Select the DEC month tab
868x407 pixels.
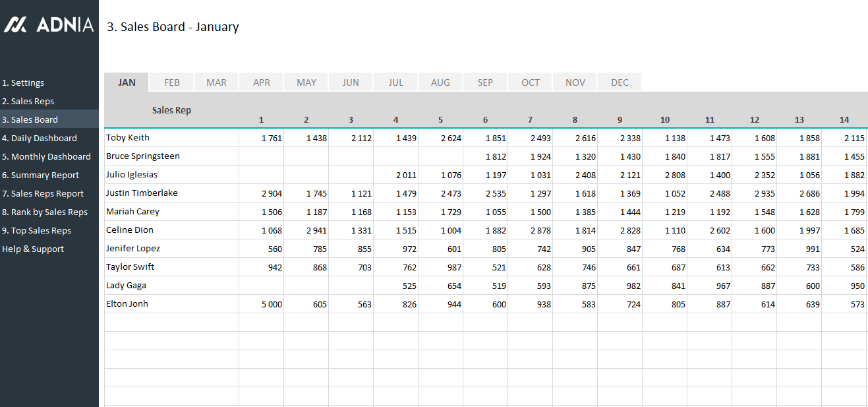[620, 82]
